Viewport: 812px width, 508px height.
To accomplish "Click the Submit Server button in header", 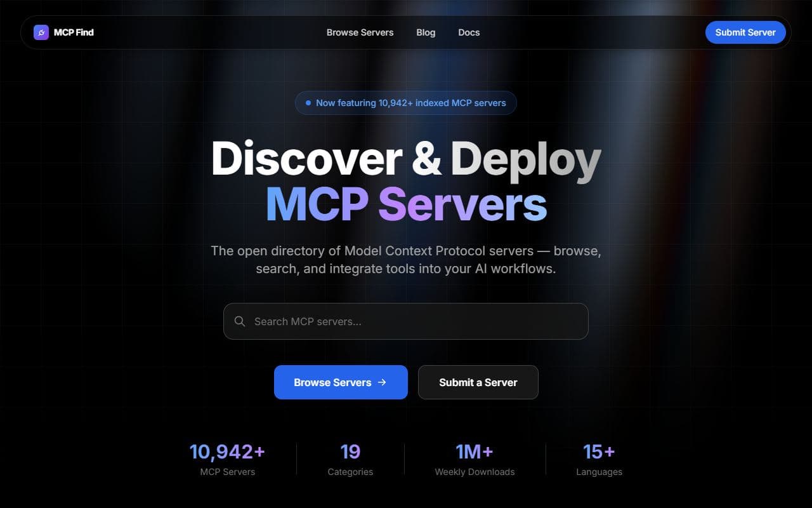I will point(745,32).
